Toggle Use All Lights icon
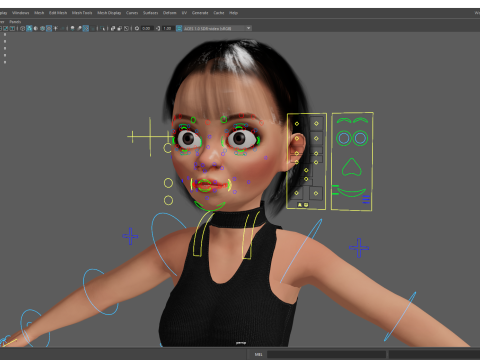The width and height of the screenshot is (480, 360). click(55, 28)
